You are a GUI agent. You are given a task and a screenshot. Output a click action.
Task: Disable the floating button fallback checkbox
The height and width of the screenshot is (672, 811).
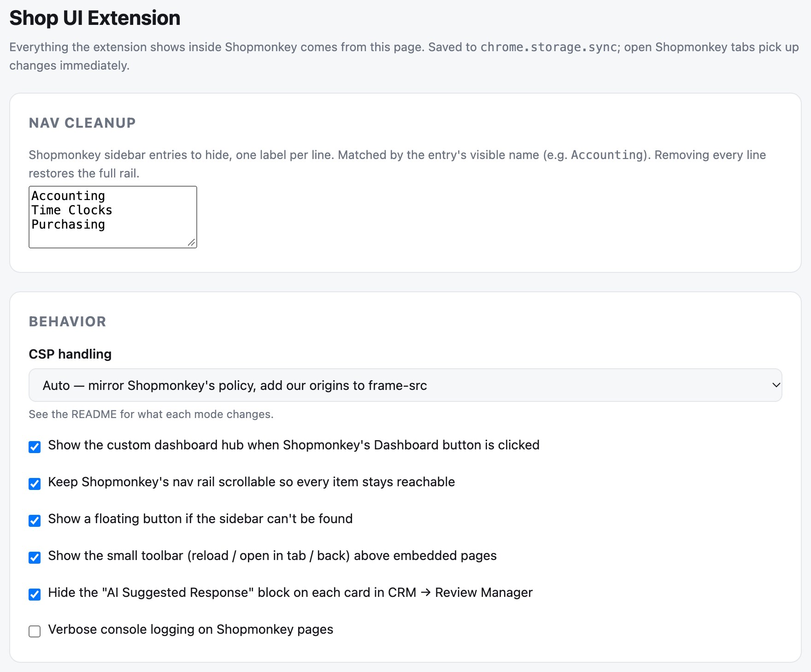click(x=35, y=520)
